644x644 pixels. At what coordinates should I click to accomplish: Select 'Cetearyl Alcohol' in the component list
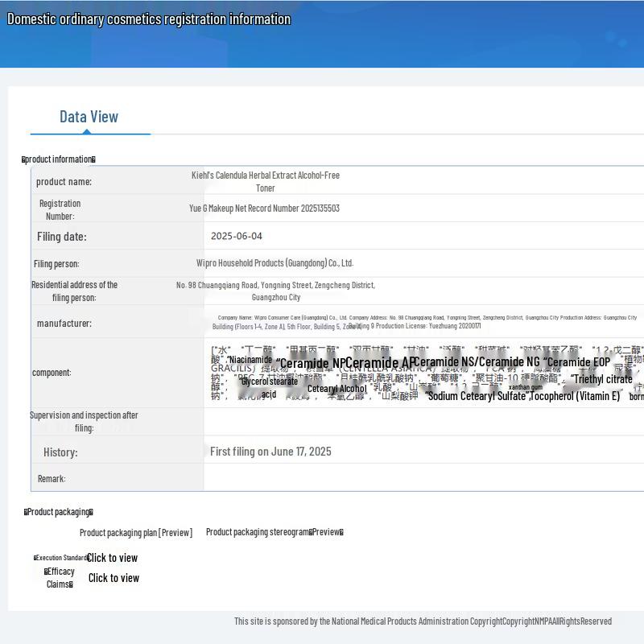coord(337,389)
